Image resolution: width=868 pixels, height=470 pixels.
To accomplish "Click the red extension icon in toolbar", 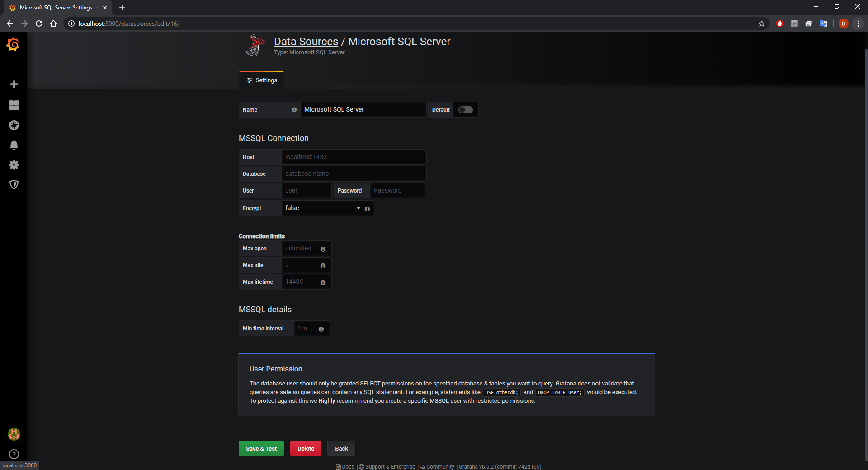I will tap(780, 23).
